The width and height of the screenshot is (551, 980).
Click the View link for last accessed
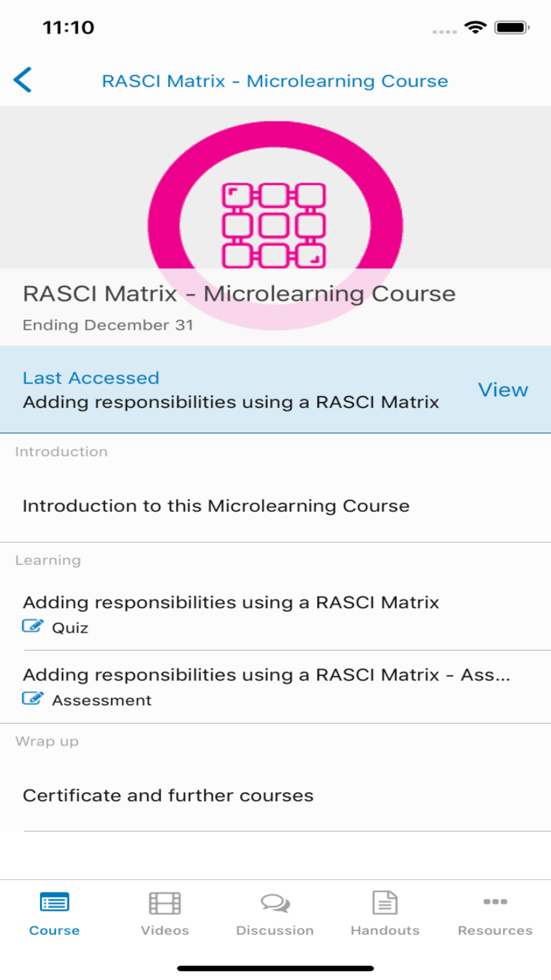503,390
